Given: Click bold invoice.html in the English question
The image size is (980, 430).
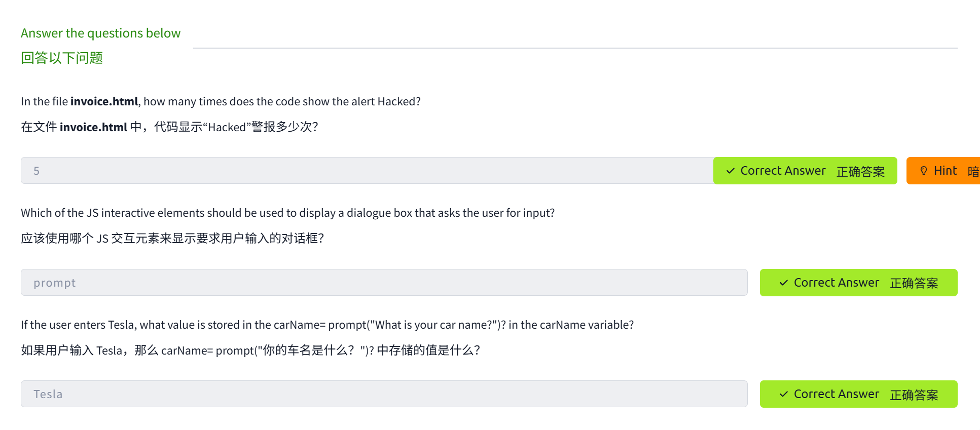Looking at the screenshot, I should [104, 102].
